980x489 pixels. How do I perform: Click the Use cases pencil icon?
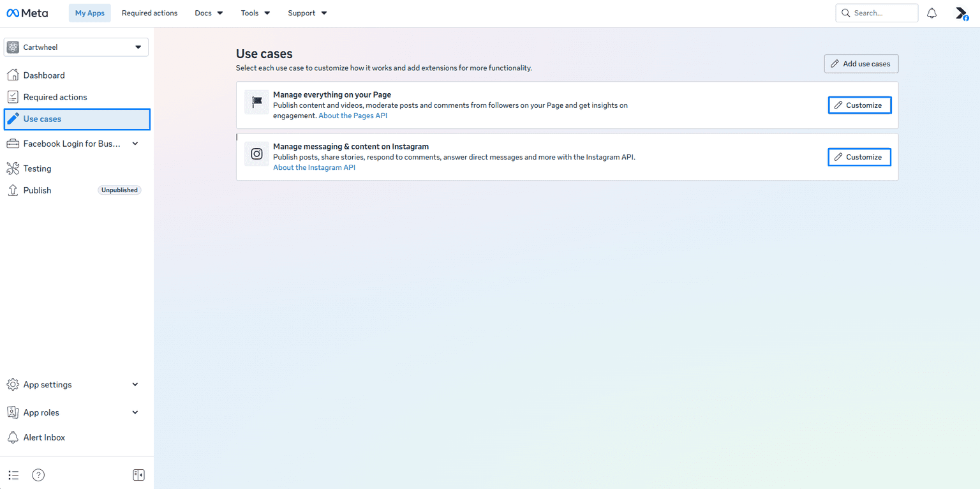[x=12, y=119]
